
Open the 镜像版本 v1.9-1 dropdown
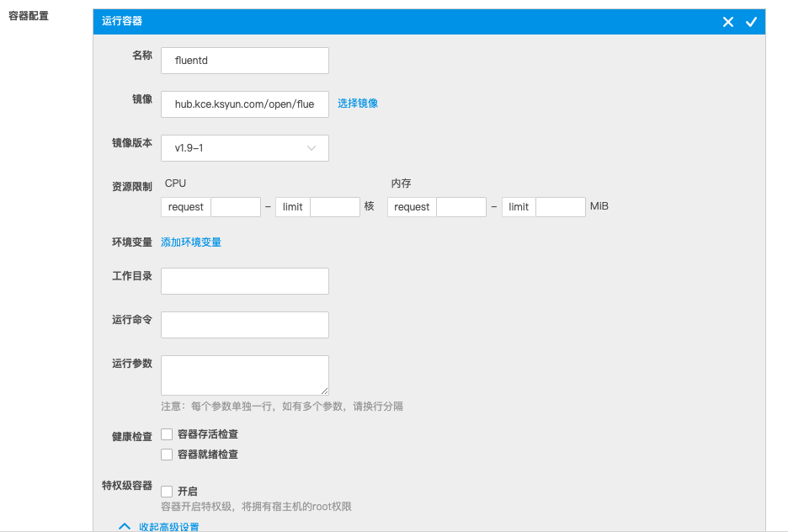point(244,148)
